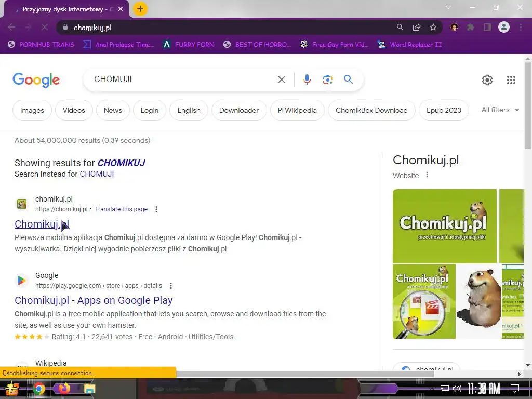This screenshot has width=532, height=399.
Task: Click the lock icon in the address bar
Action: 65,27
